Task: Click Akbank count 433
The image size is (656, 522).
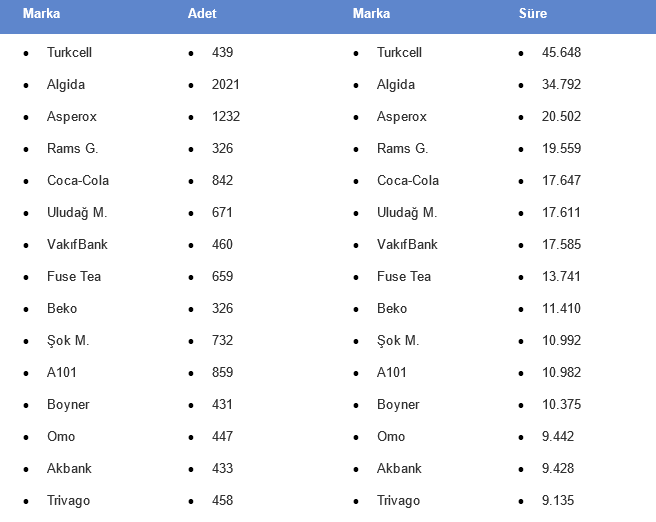Action: coord(222,468)
